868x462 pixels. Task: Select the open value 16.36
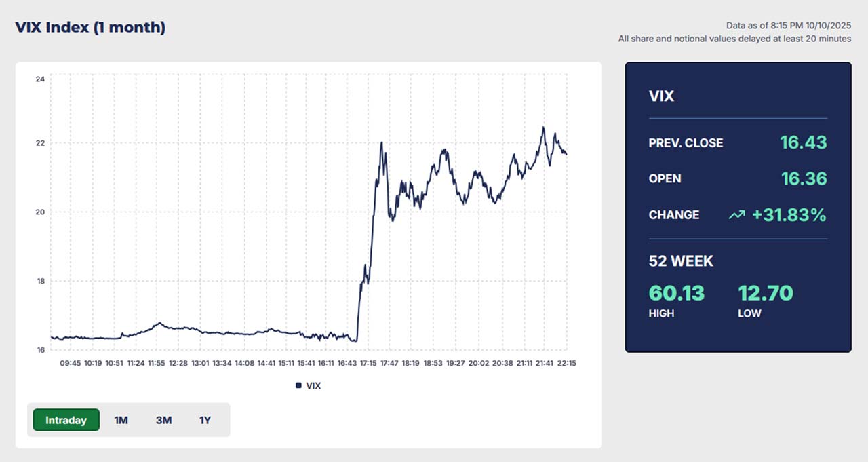(803, 178)
